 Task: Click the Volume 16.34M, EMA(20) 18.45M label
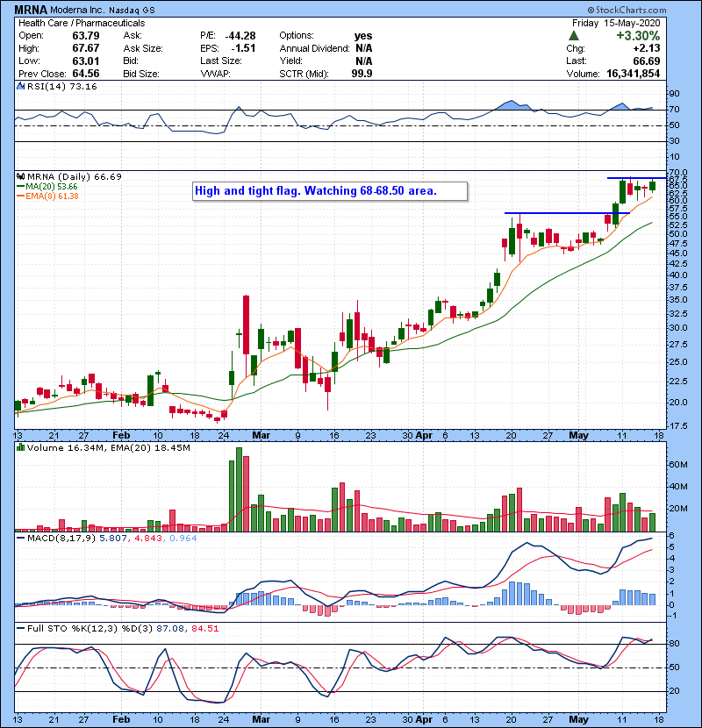(108, 448)
